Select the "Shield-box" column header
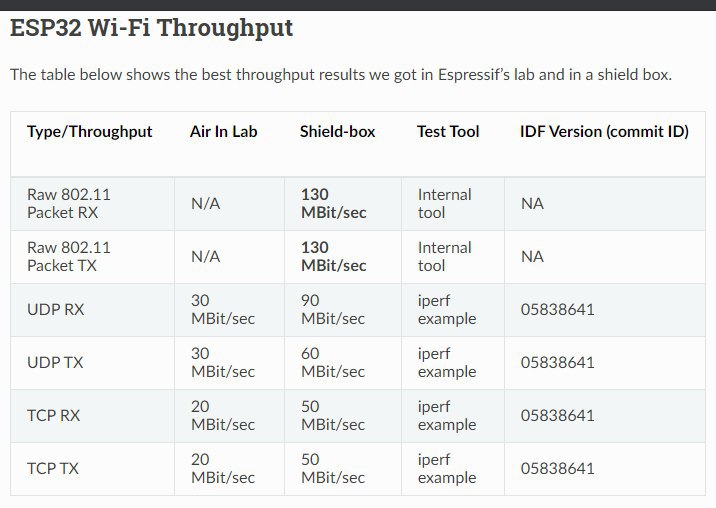Screen dimensions: 716x508 [337, 131]
